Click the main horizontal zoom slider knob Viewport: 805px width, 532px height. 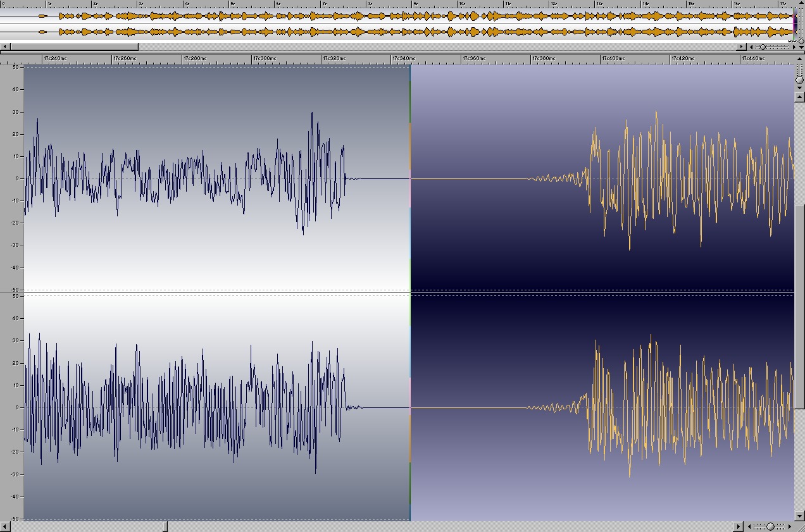pyautogui.click(x=770, y=526)
